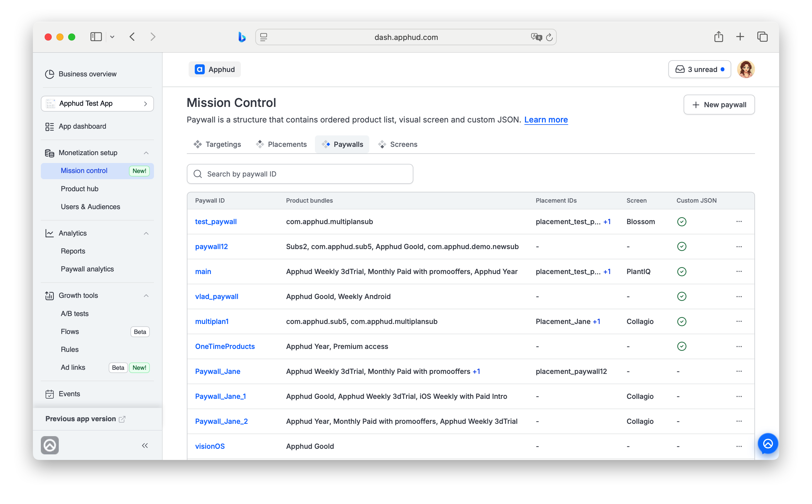Open the Paywall_Jane_2 paywall link
The height and width of the screenshot is (504, 812).
pos(221,422)
